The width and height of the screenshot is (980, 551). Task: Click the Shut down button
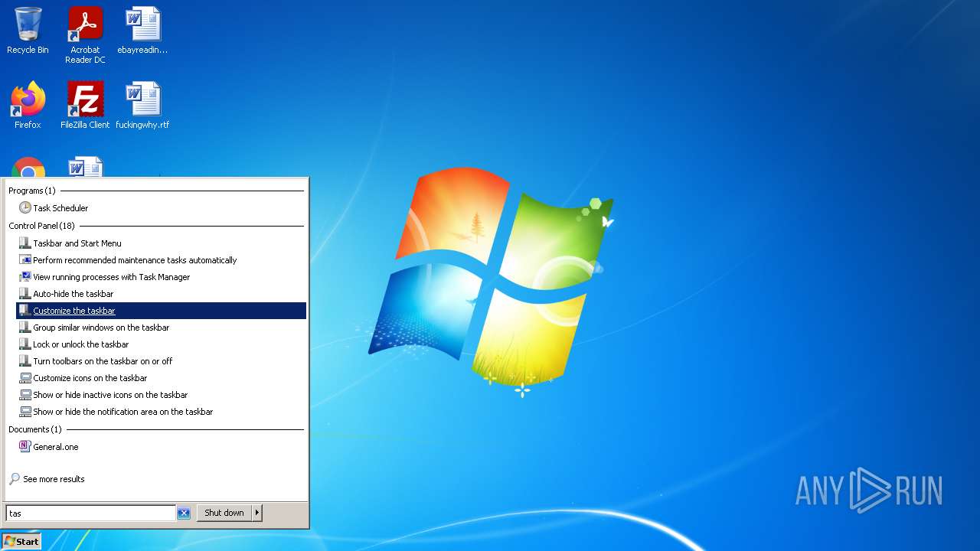click(224, 513)
